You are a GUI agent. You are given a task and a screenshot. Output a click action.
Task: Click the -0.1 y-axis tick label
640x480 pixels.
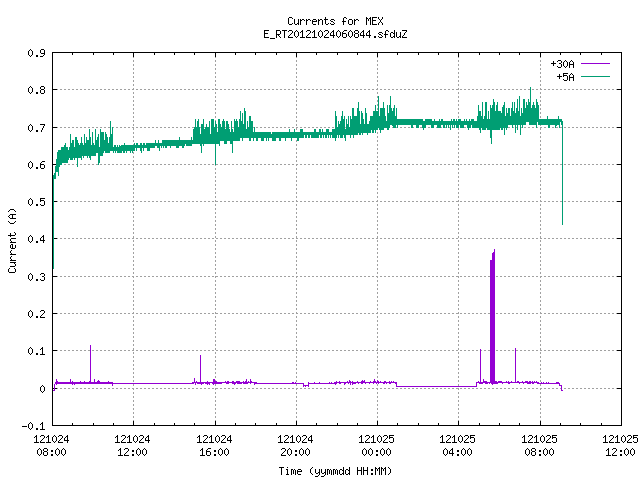coord(33,427)
